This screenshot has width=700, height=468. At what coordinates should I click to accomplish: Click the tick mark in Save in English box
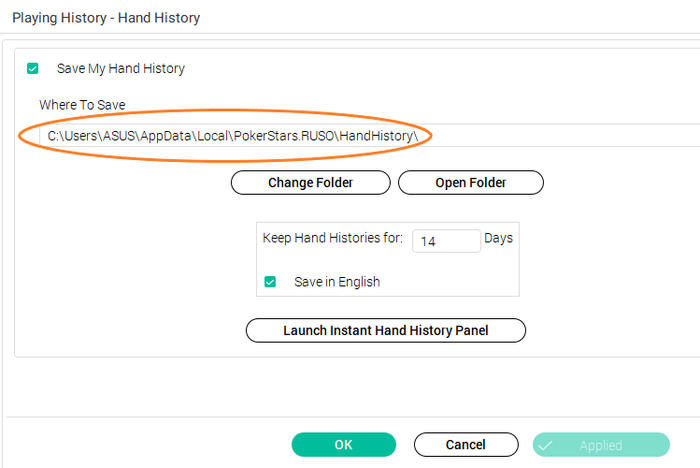pos(270,282)
